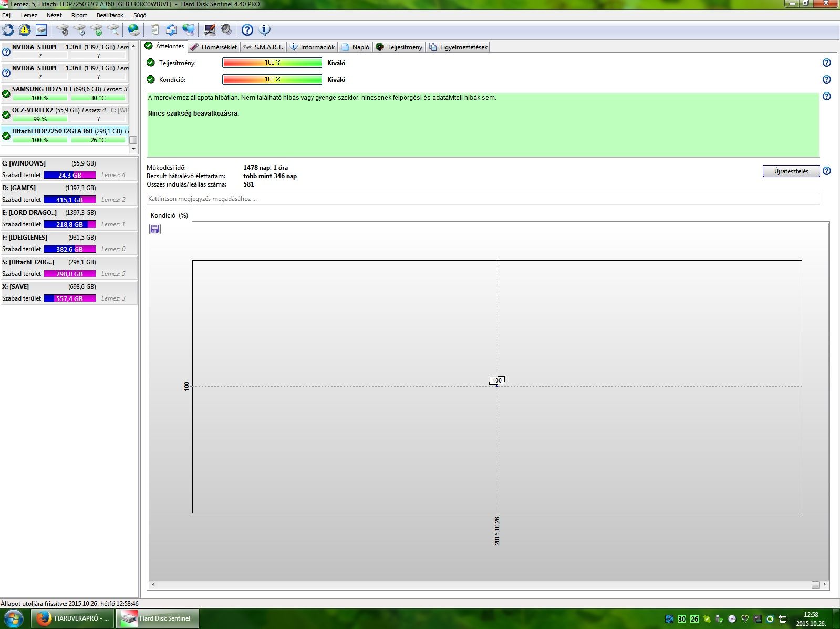Click the safely remove hardware tray icon
Screen dimensions: 840x629
click(x=720, y=619)
